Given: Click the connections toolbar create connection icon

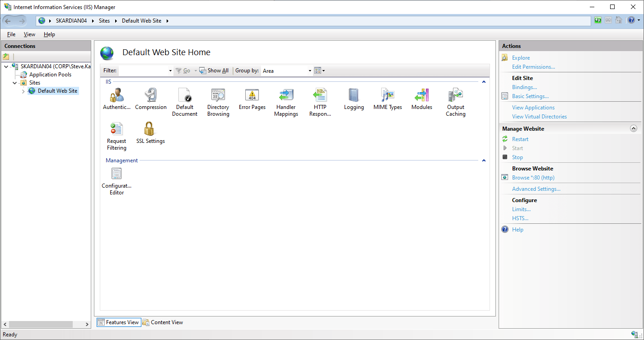Looking at the screenshot, I should click(6, 57).
